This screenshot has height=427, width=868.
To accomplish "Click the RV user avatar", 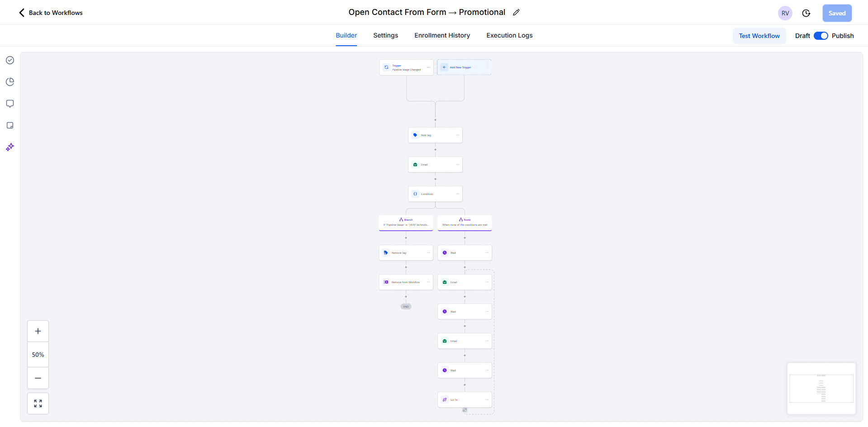I will [x=785, y=13].
